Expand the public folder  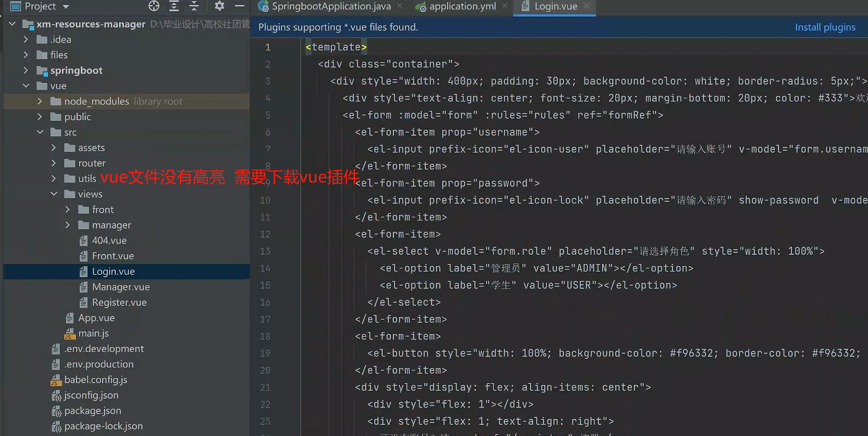(x=40, y=116)
